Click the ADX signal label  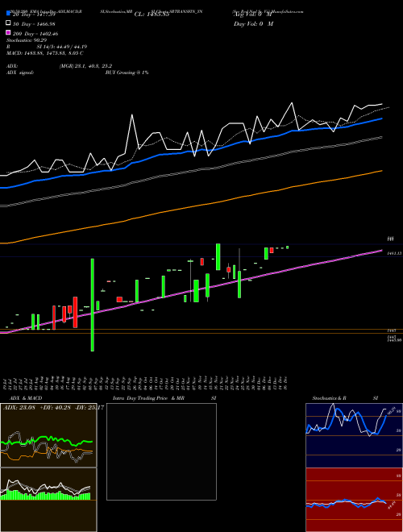20,73
